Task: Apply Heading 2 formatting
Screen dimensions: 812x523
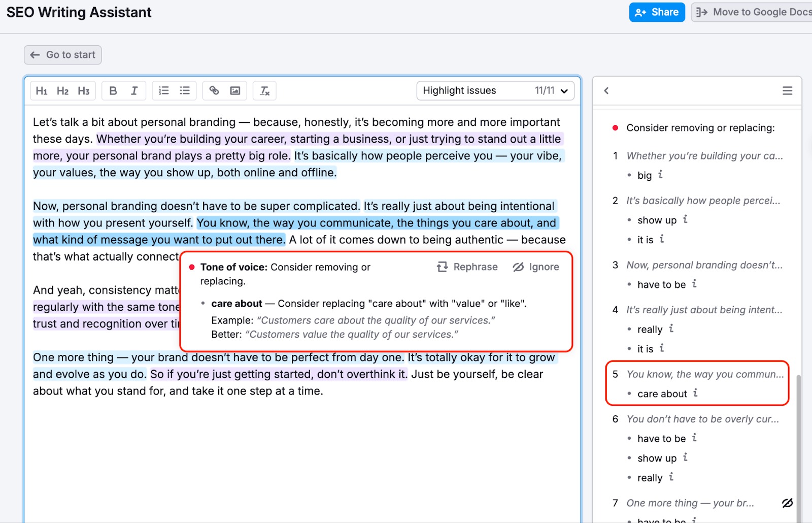Action: pos(62,90)
